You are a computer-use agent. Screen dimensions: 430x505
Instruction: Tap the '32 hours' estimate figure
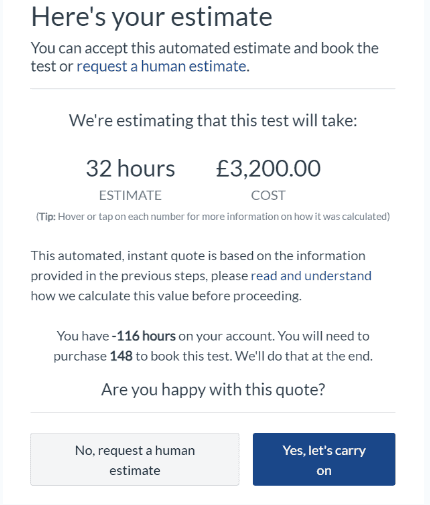[130, 168]
